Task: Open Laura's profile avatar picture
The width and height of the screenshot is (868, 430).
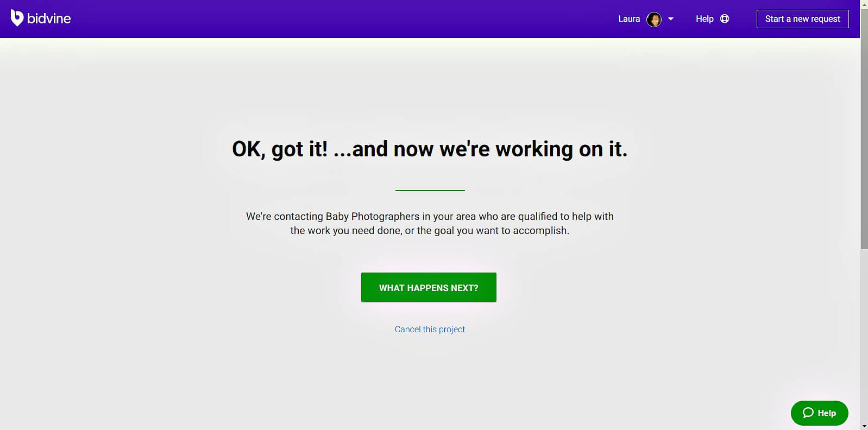Action: (654, 19)
